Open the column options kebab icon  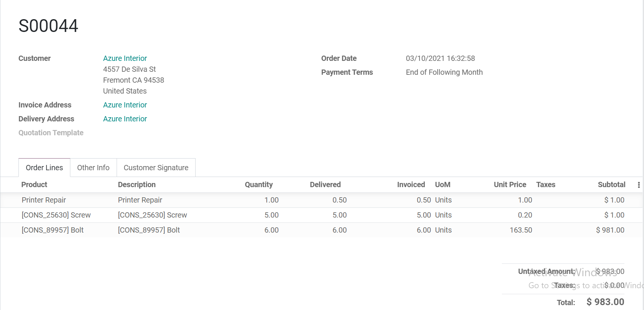pos(638,185)
